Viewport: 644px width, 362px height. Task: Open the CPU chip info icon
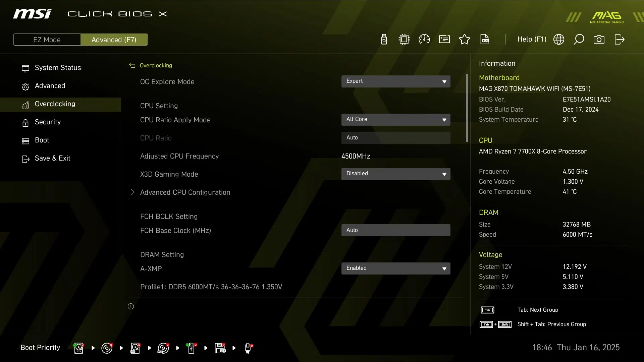[x=404, y=40]
